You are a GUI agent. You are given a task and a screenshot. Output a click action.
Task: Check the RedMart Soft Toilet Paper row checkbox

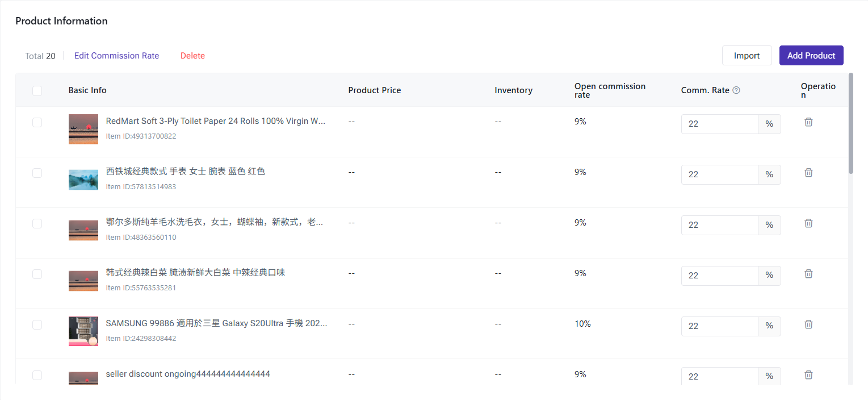click(37, 122)
